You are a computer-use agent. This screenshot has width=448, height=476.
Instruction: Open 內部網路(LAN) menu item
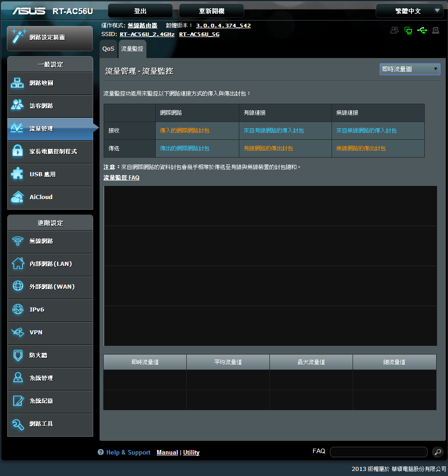pos(50,264)
